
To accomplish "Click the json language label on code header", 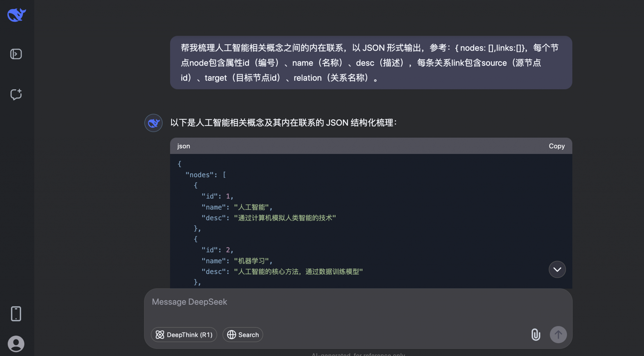I will 183,146.
